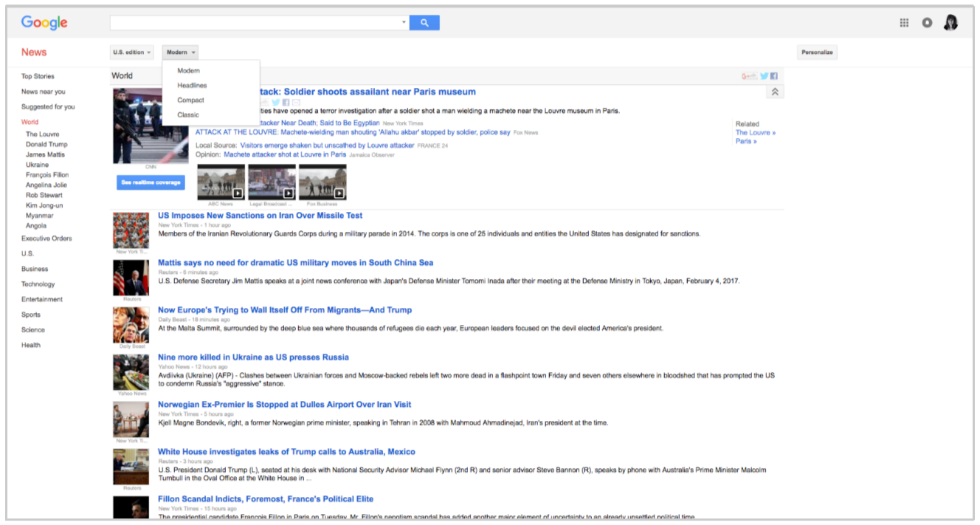Go to Science section
The width and height of the screenshot is (980, 525).
coord(33,330)
